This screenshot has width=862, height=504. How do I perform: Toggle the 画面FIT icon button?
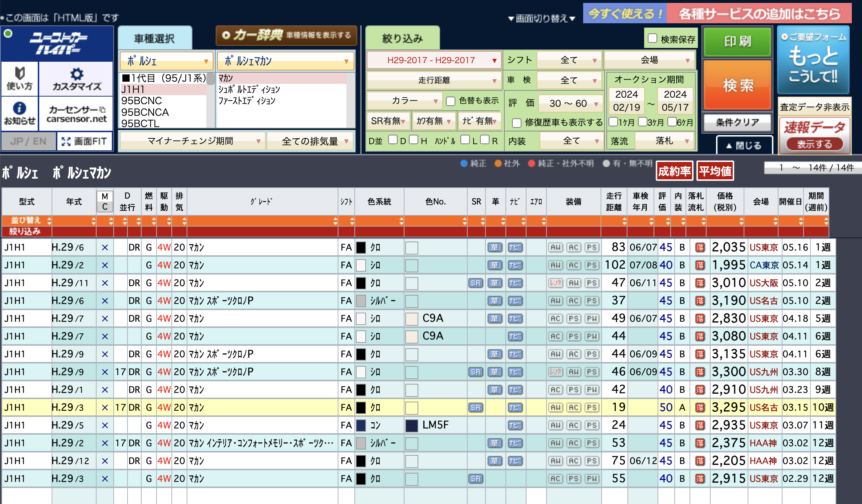pyautogui.click(x=85, y=141)
